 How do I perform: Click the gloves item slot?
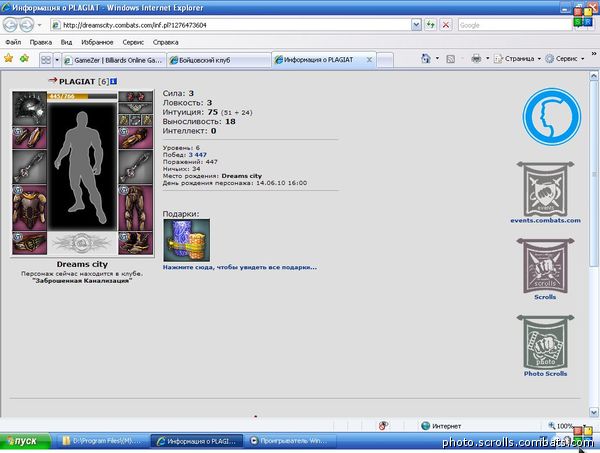coord(135,138)
